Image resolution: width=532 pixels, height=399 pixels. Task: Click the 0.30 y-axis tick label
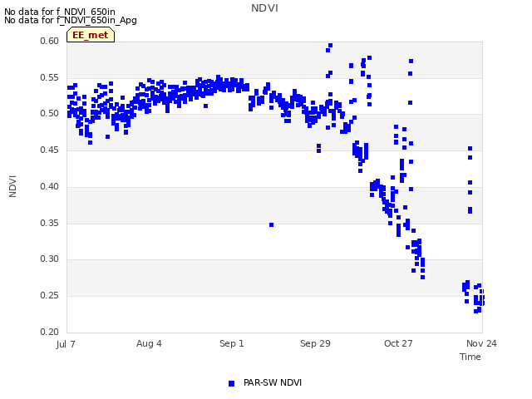tap(49, 259)
